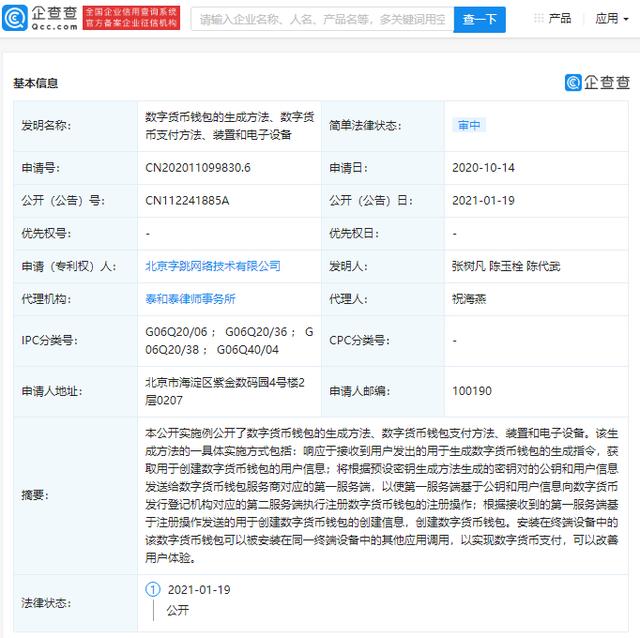The height and width of the screenshot is (638, 640).
Task: Click the 查一下 search button
Action: 480,19
